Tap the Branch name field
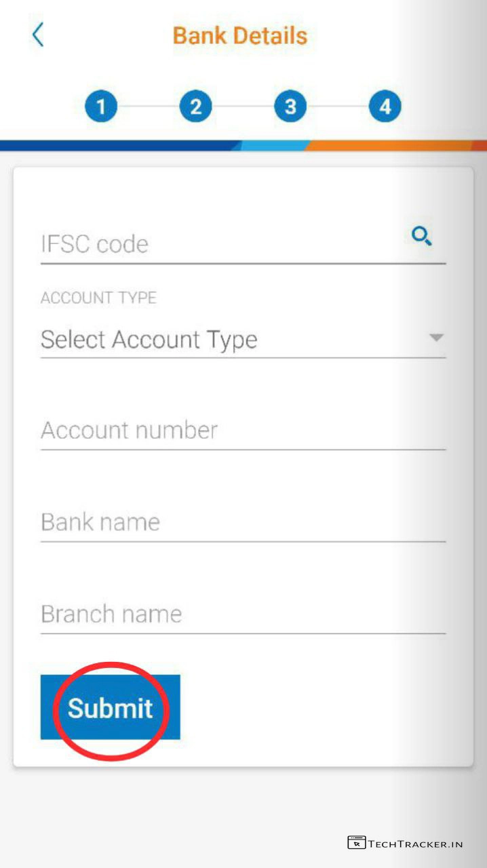The image size is (487, 868). click(243, 614)
